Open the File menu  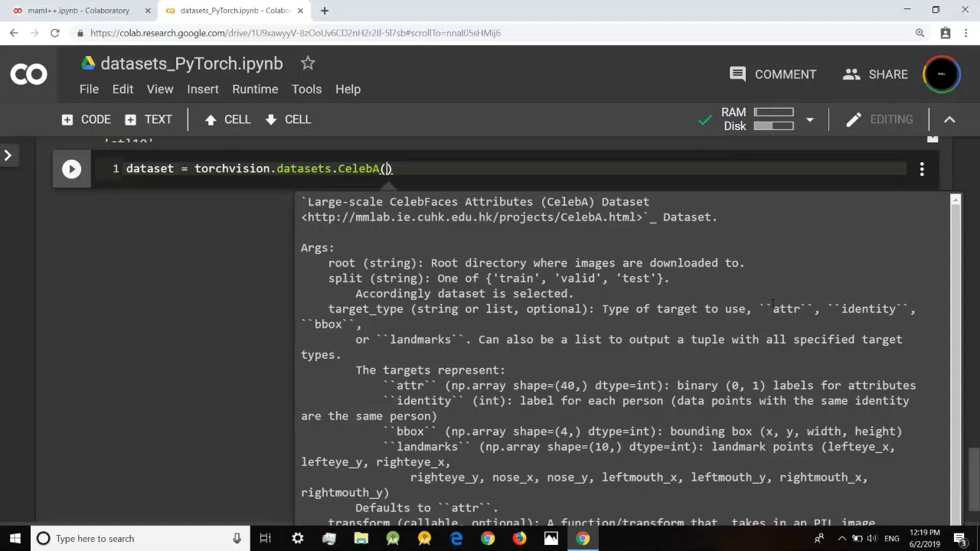[89, 89]
